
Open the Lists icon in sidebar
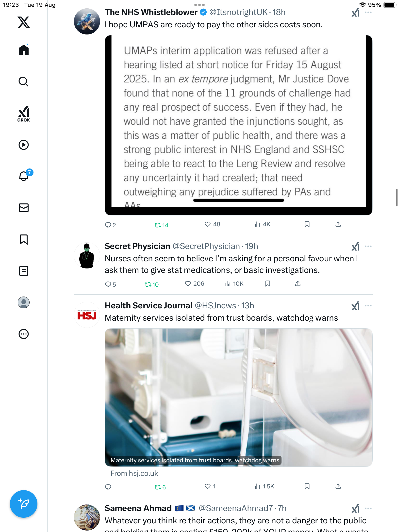tap(24, 271)
